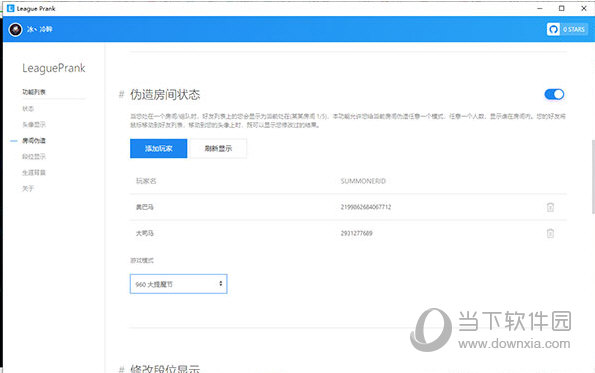Click the SUMMONERID column header
This screenshot has height=373, width=595.
[x=363, y=181]
